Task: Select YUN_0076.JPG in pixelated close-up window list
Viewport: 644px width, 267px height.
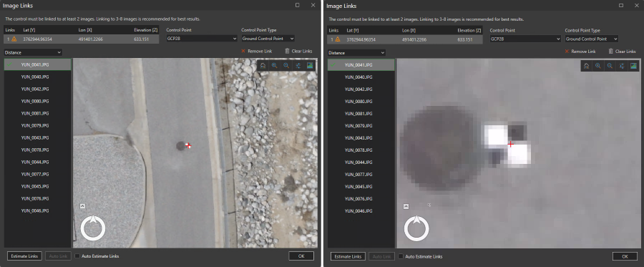Action: click(x=361, y=199)
